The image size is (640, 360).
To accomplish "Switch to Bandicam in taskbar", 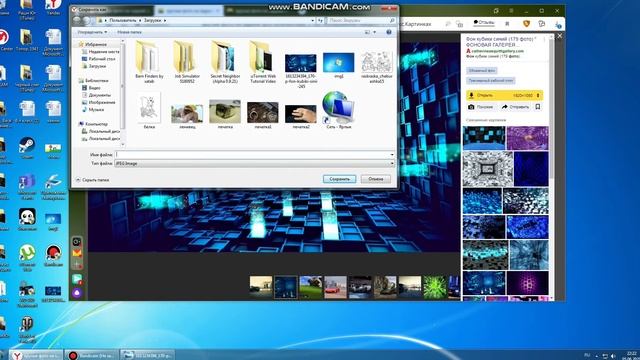I will click(91, 355).
